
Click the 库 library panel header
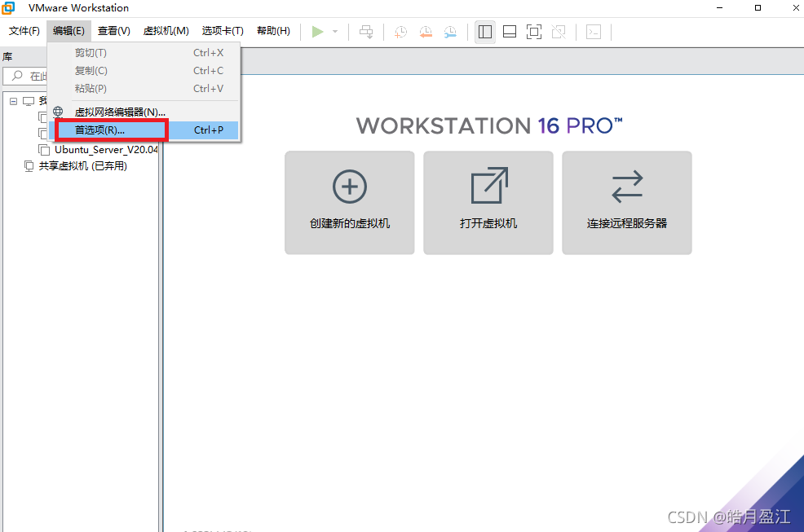coord(7,56)
